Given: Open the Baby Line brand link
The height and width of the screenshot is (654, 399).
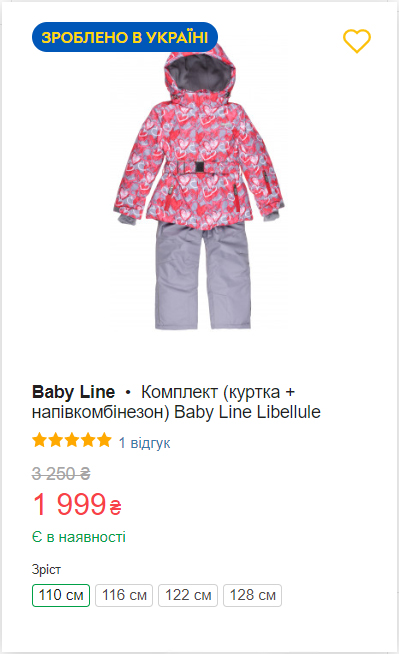Looking at the screenshot, I should [73, 392].
